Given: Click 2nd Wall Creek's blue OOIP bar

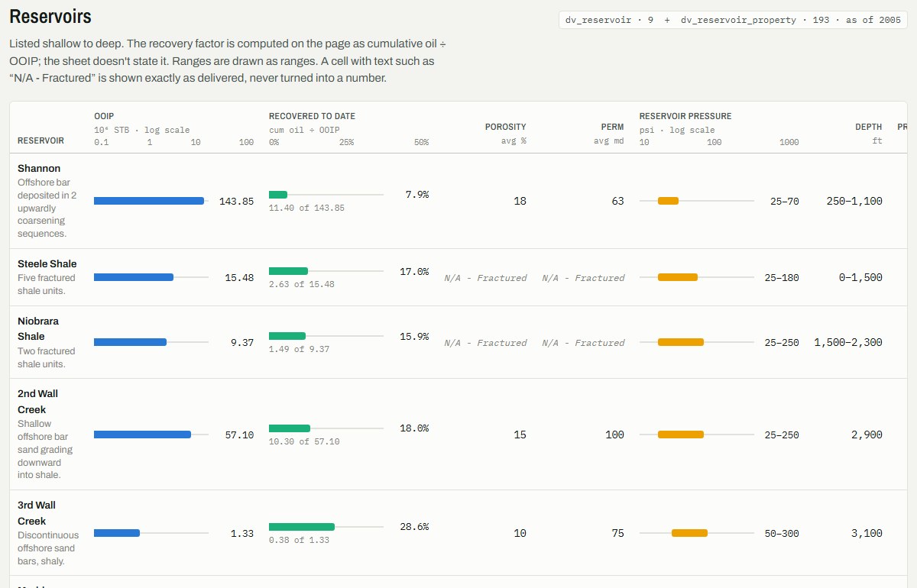Looking at the screenshot, I should [x=142, y=435].
